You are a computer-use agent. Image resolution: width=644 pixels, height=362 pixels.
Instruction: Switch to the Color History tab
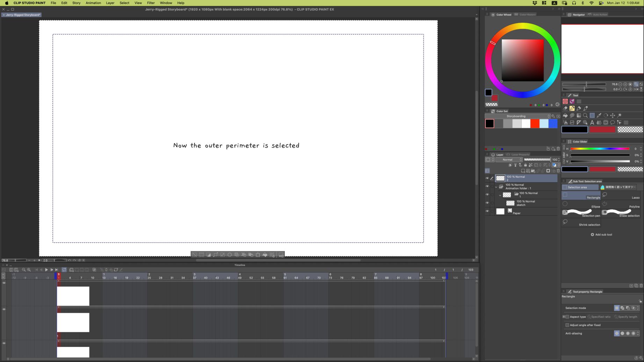pyautogui.click(x=525, y=15)
